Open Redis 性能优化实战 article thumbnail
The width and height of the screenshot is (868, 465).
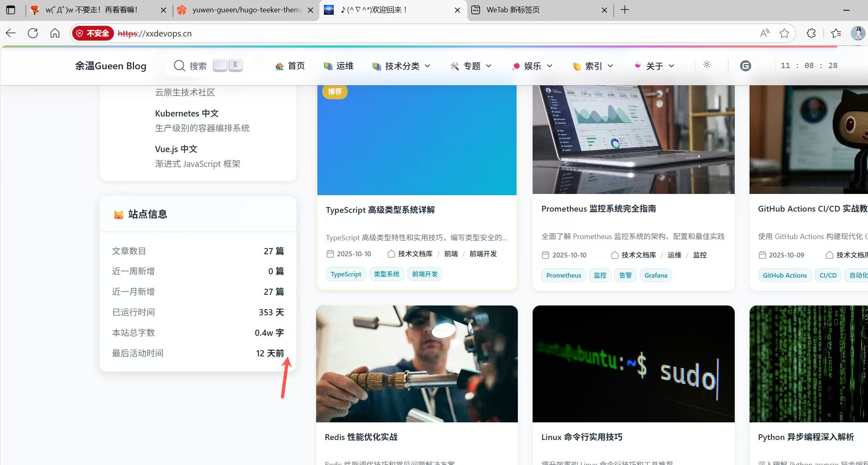click(x=417, y=364)
